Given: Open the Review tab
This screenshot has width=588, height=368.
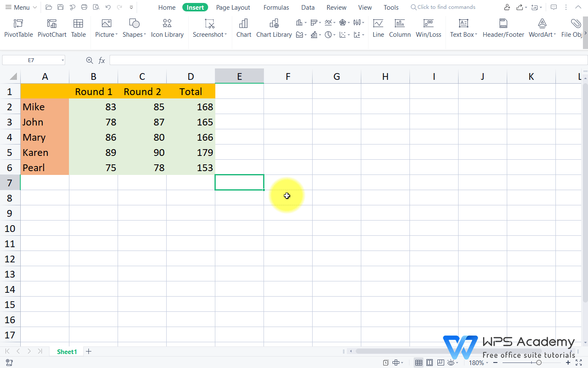Looking at the screenshot, I should [336, 7].
